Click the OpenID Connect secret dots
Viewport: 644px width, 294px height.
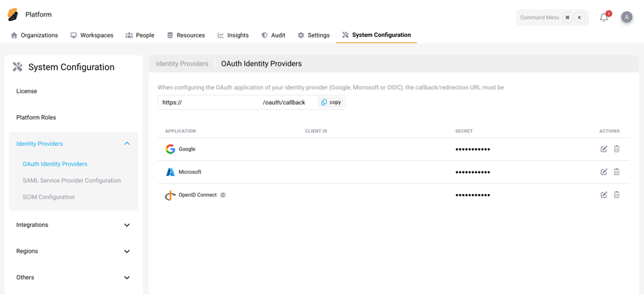pyautogui.click(x=473, y=195)
